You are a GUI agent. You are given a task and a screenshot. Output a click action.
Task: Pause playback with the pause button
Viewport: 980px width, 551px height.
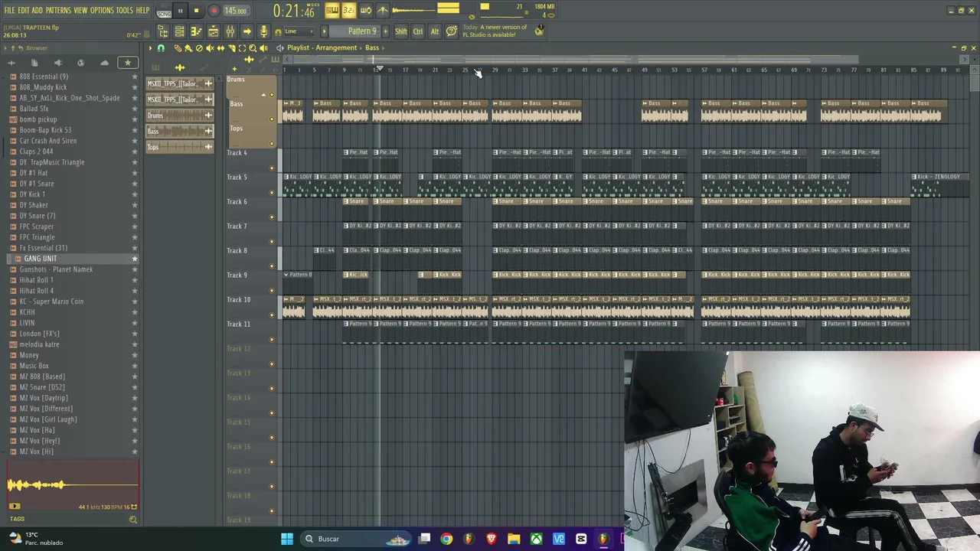coord(181,11)
